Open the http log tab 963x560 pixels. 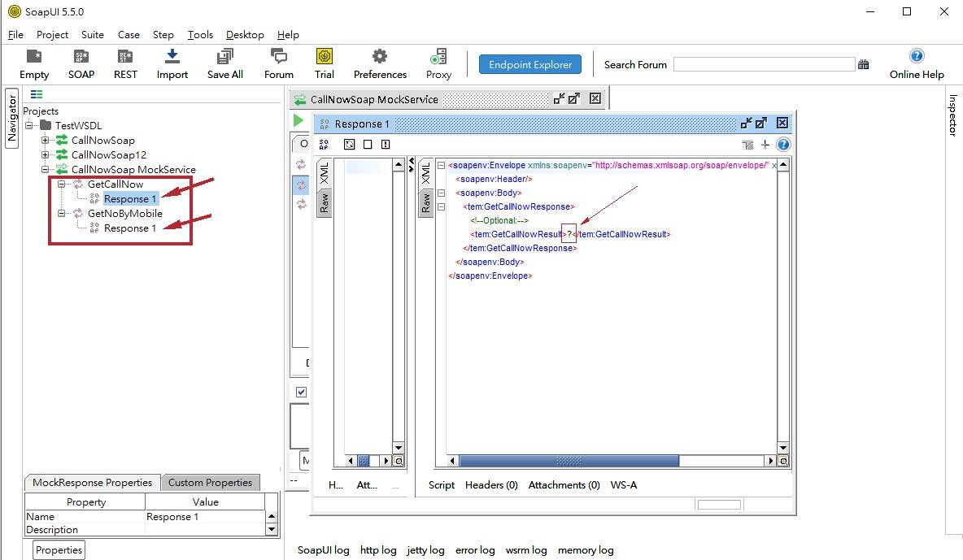click(x=378, y=550)
